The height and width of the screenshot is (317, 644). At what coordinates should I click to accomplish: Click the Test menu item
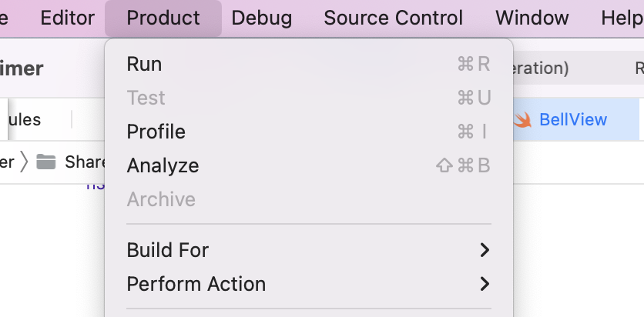tap(146, 98)
